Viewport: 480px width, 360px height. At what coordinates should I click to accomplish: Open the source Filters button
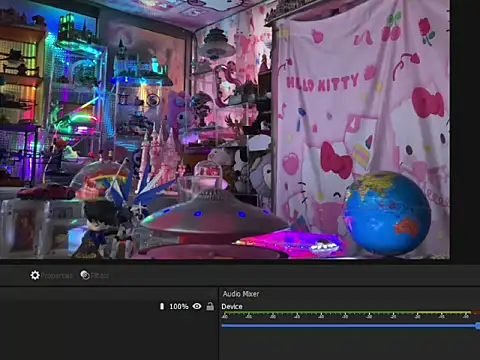pos(95,275)
